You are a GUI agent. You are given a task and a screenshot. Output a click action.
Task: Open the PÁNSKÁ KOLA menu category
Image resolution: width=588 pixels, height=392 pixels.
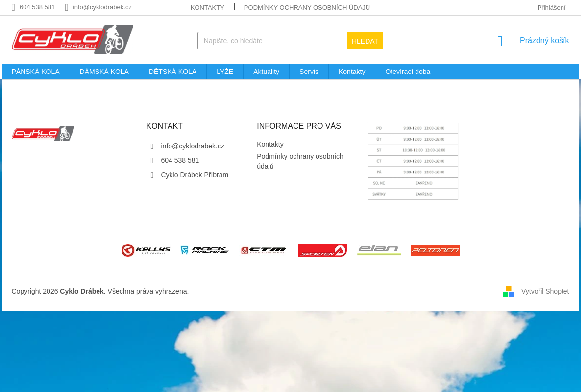point(36,72)
